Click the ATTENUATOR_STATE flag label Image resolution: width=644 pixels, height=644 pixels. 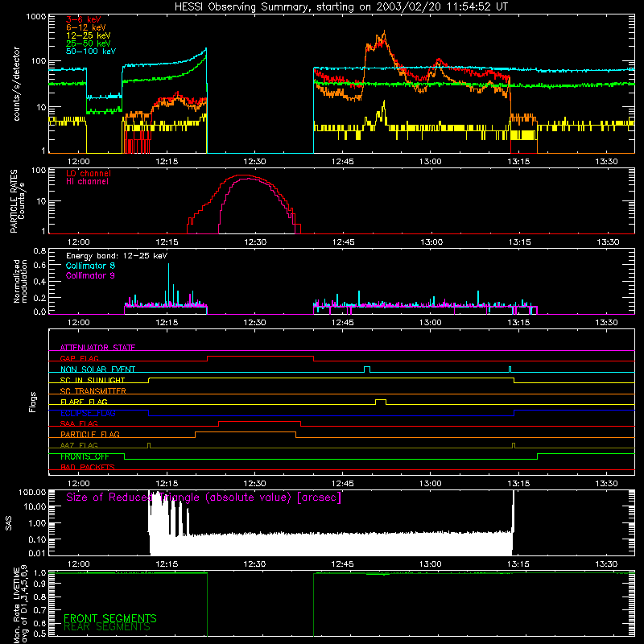[97, 348]
